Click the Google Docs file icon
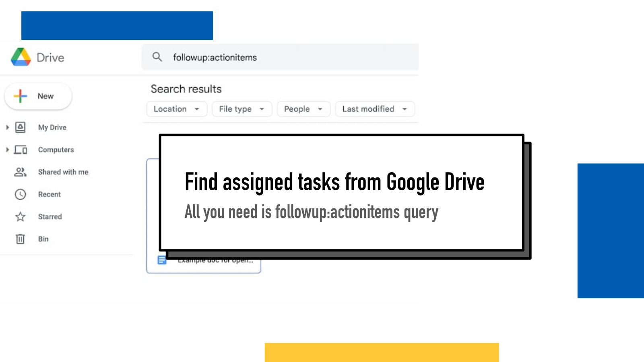The height and width of the screenshot is (362, 644). 162,260
